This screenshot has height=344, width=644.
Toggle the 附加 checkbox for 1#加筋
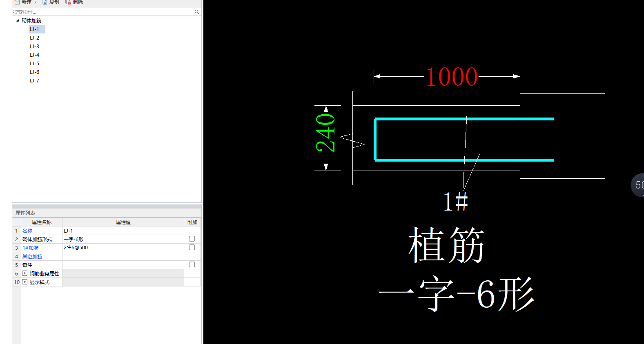coord(192,247)
